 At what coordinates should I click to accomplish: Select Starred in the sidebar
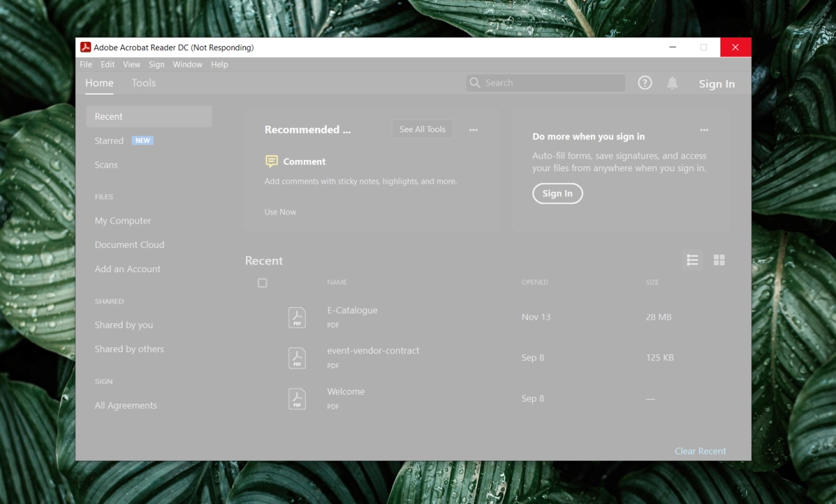click(x=109, y=141)
